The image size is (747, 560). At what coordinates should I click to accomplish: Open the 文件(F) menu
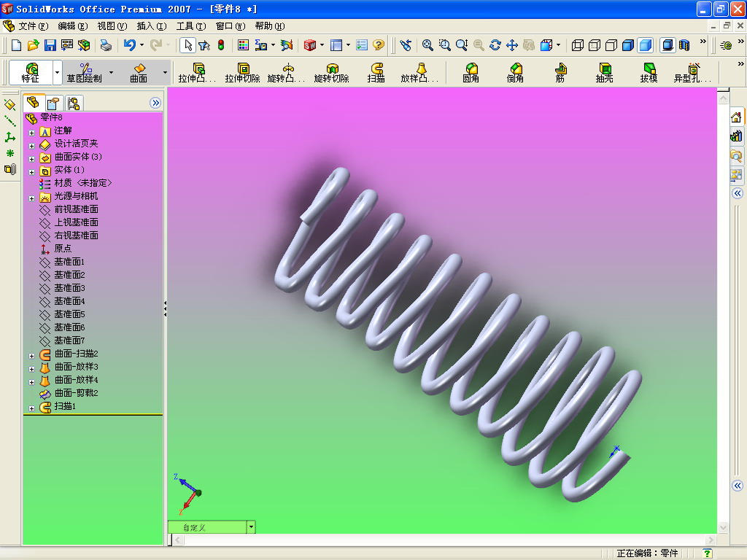click(x=34, y=26)
